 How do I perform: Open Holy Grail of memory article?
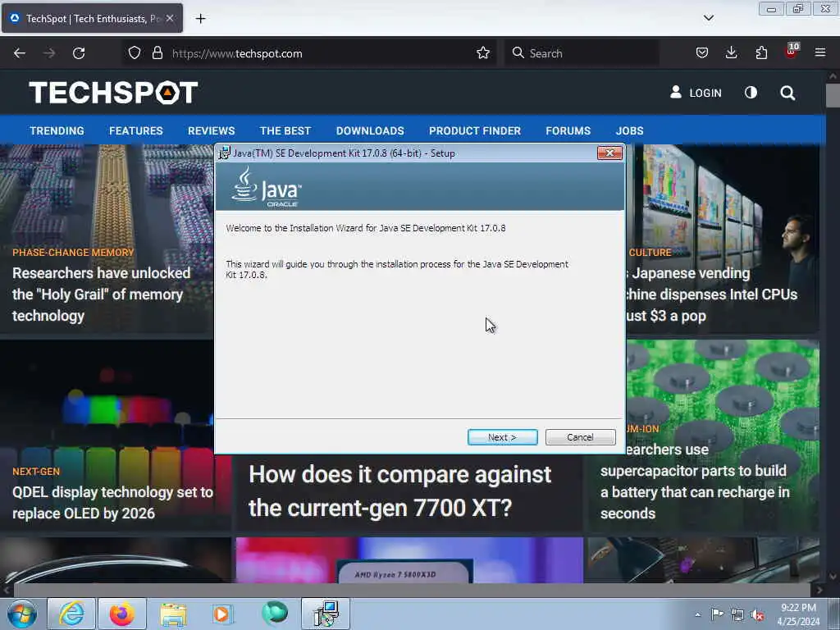(101, 294)
